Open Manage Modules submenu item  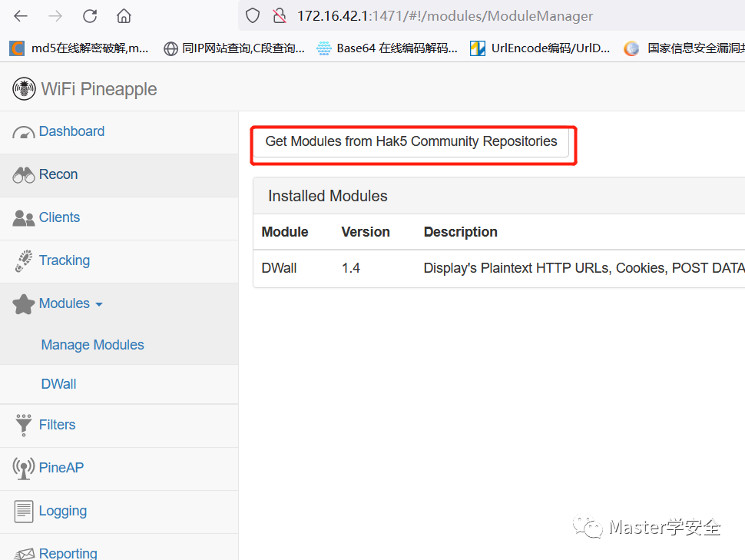point(93,345)
